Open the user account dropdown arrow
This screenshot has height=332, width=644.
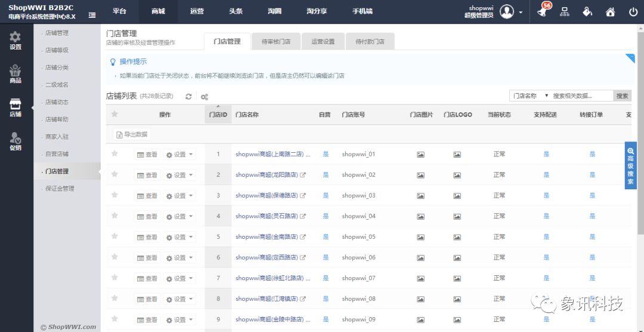521,13
